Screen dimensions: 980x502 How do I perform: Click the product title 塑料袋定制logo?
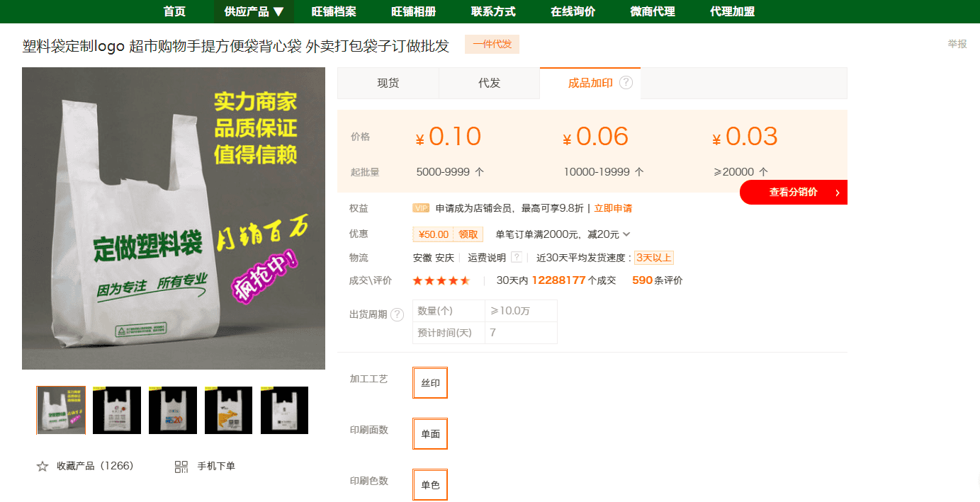(236, 47)
